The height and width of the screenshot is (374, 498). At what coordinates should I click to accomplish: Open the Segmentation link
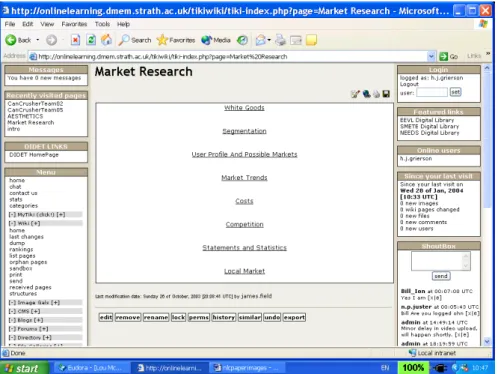point(244,131)
